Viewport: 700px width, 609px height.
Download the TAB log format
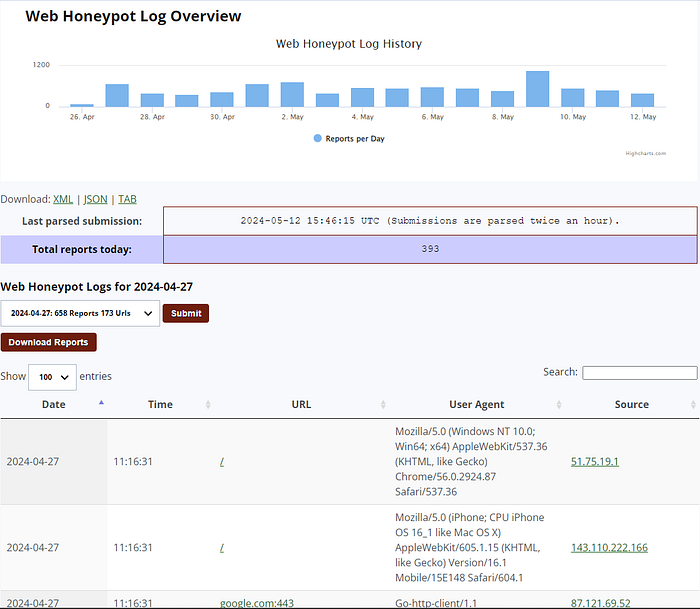tap(127, 199)
